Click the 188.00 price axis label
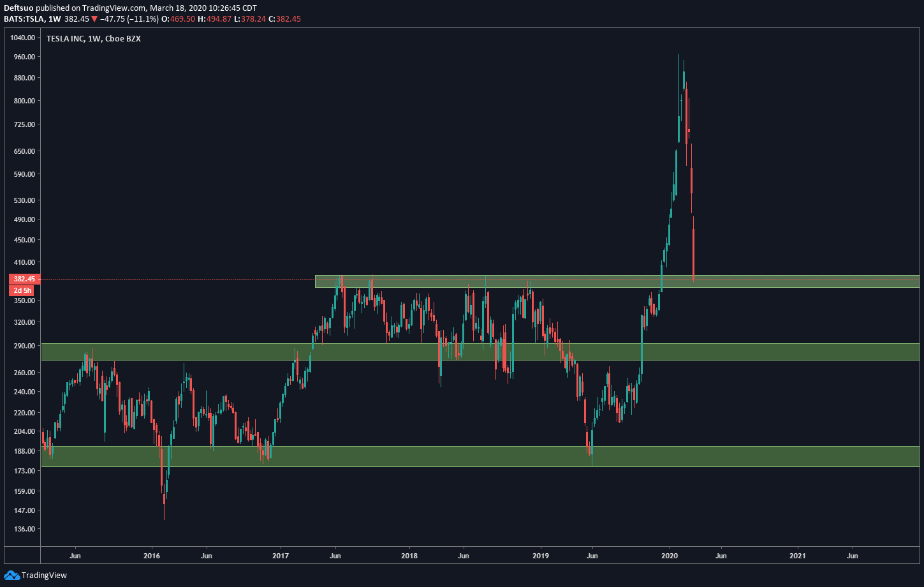The width and height of the screenshot is (924, 587). point(23,451)
